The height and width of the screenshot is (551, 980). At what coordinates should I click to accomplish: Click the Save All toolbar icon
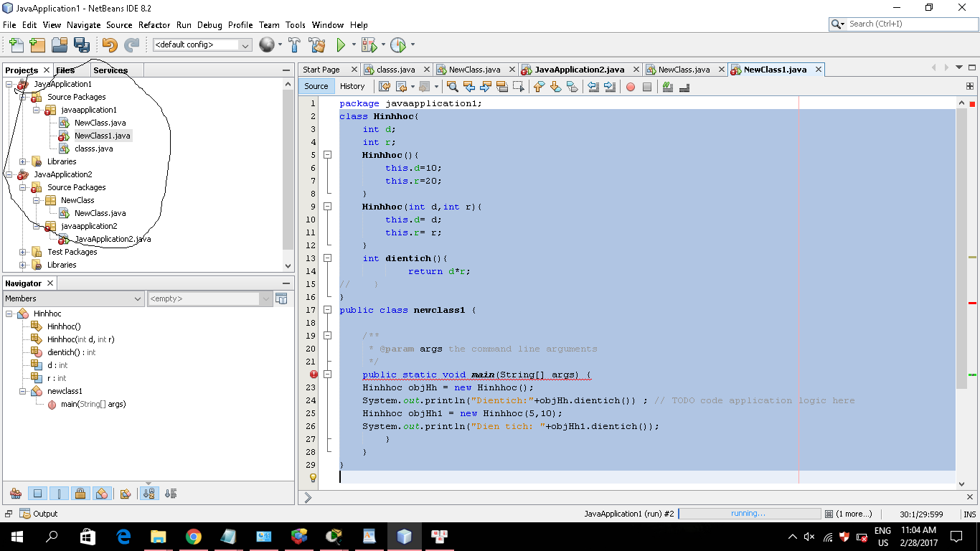81,45
